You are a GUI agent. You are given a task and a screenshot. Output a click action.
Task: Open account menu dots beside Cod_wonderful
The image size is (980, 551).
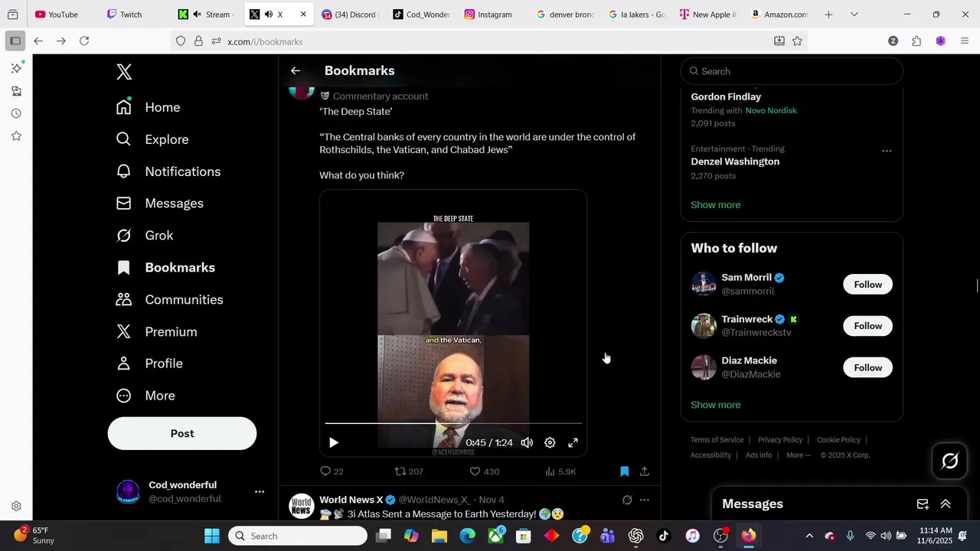(260, 492)
